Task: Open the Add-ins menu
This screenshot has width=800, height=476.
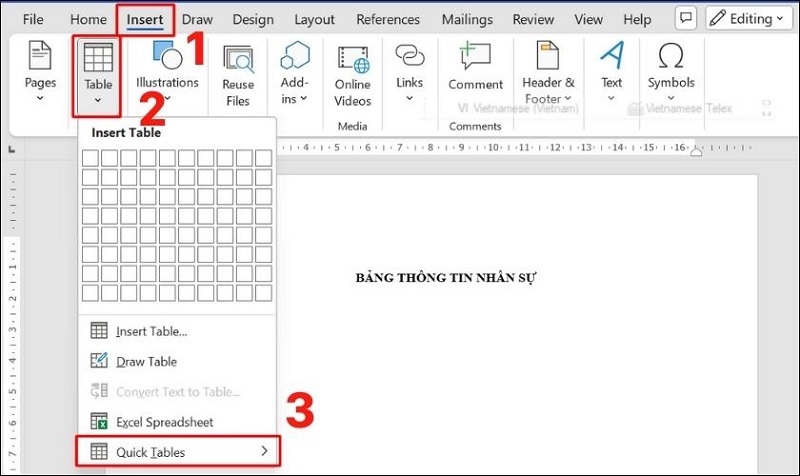Action: tap(295, 75)
